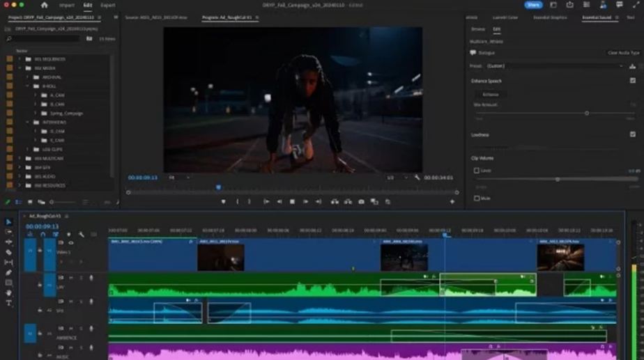This screenshot has width=644, height=360.
Task: Open Program monitor settings wrench
Action: (417, 178)
